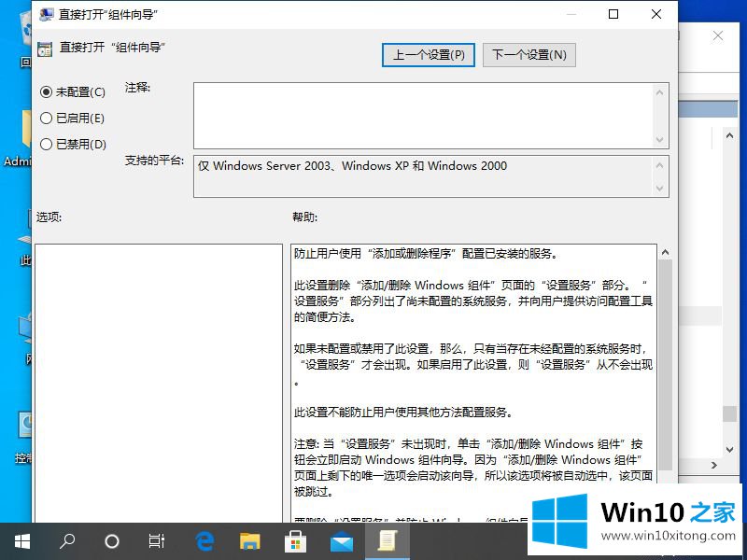The image size is (747, 560).
Task: Open Microsoft Store from taskbar
Action: point(295,541)
